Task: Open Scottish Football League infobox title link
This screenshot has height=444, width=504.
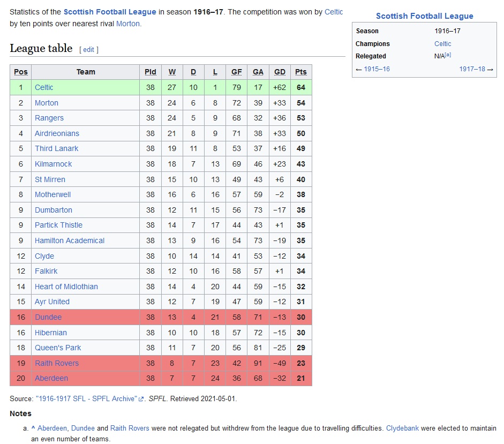Action: click(425, 16)
